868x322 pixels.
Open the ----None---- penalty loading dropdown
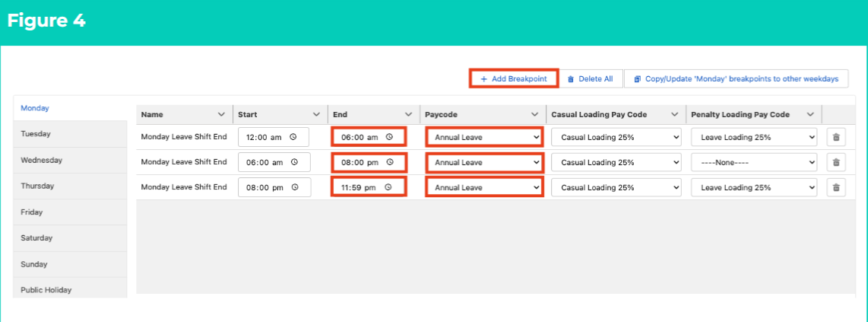tap(754, 162)
